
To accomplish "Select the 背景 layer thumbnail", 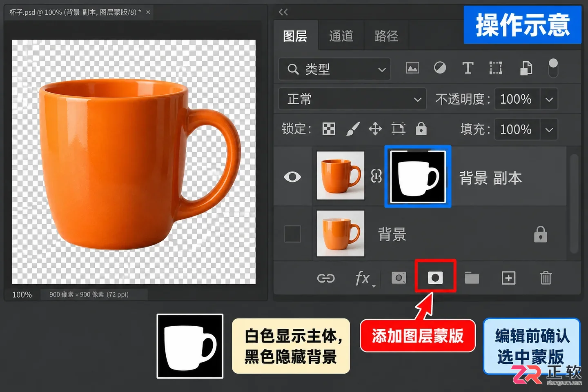I will point(341,233).
